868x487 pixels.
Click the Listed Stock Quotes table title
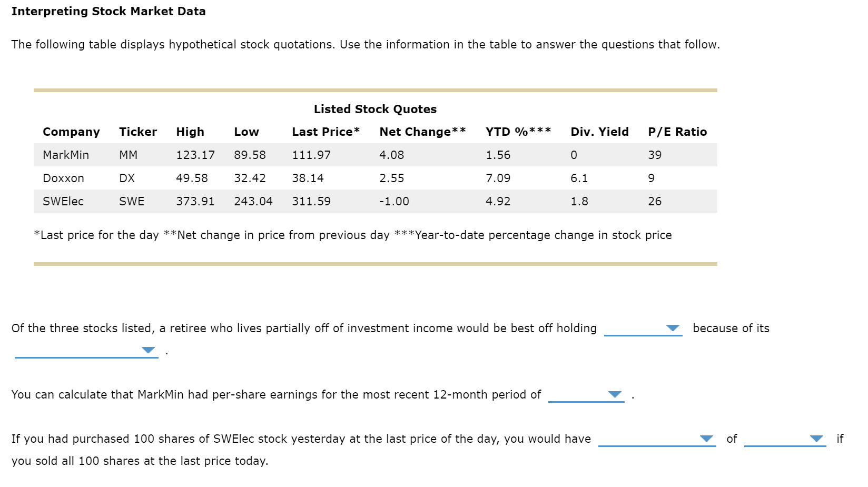point(375,109)
